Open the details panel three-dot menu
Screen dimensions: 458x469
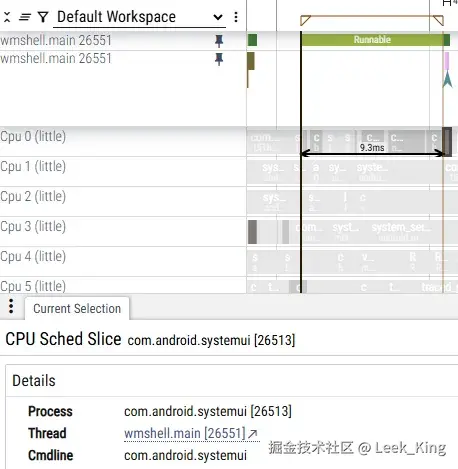point(11,306)
